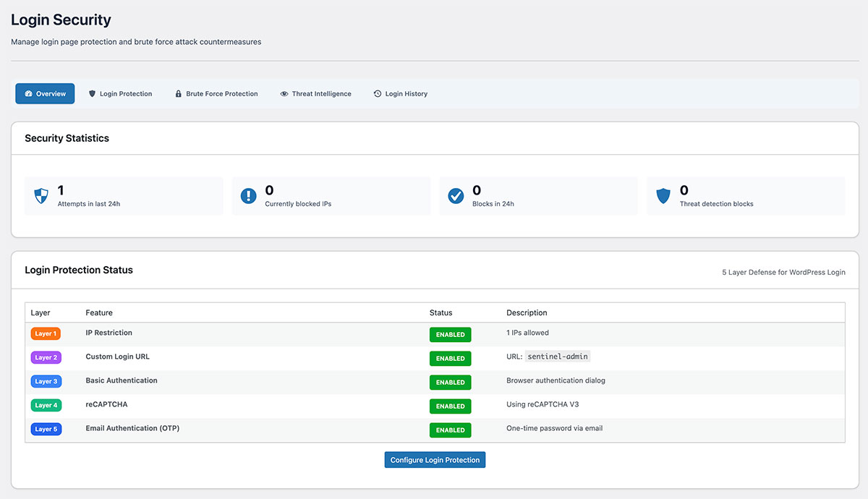Click the history clock icon on Login History tab
Viewport: 868px width, 499px height.
378,94
